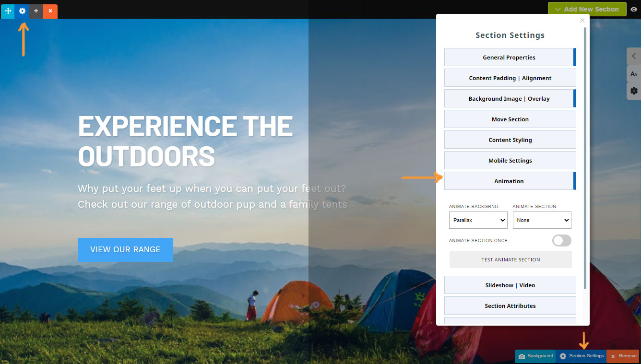The height and width of the screenshot is (364, 641).
Task: Click the Background camera button at bottom
Action: pos(535,356)
